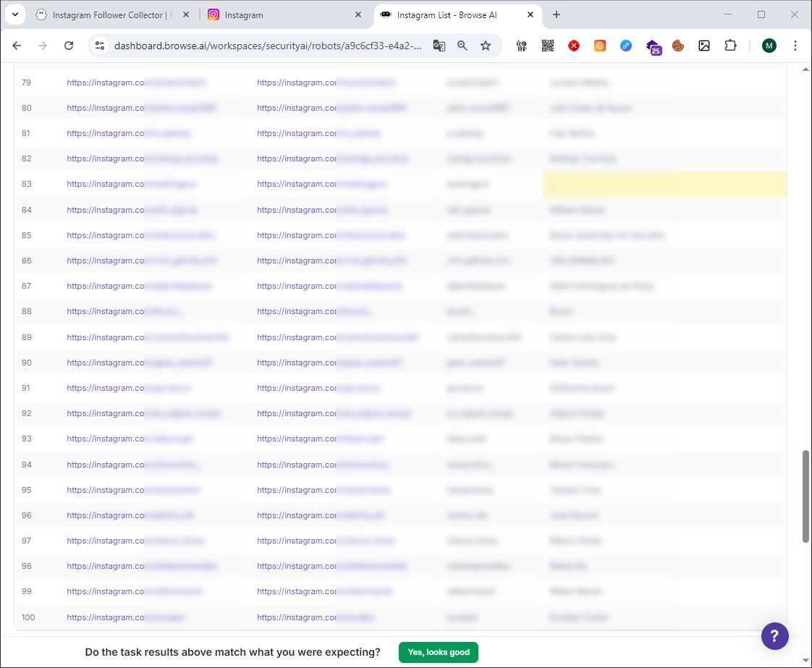Open the Extensions puzzle piece menu
Screen dimensions: 812x668
(730, 46)
